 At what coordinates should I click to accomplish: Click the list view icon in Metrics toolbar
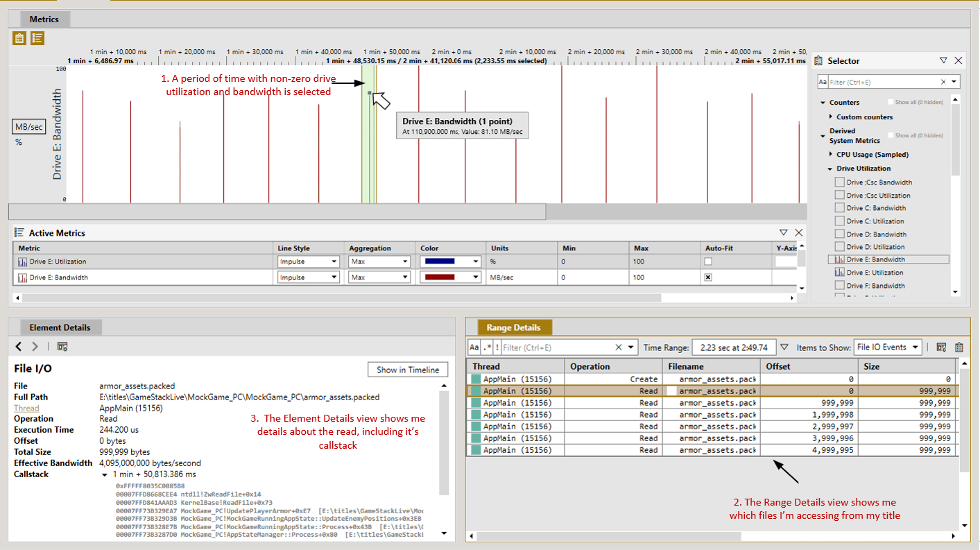pyautogui.click(x=37, y=38)
